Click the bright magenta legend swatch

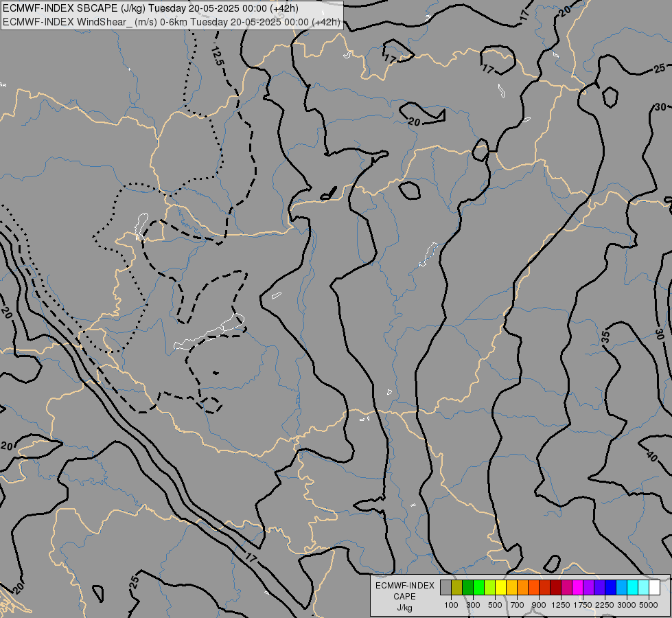point(578,588)
